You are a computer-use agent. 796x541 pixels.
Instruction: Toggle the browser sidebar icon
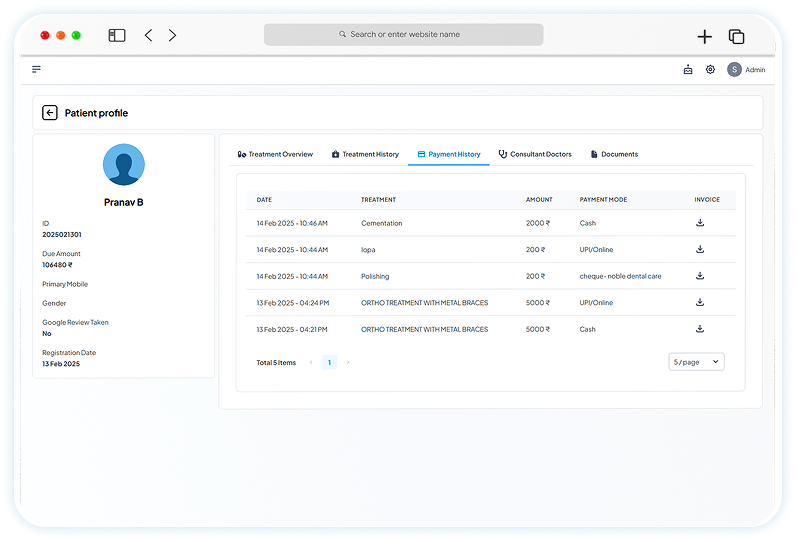tap(117, 35)
